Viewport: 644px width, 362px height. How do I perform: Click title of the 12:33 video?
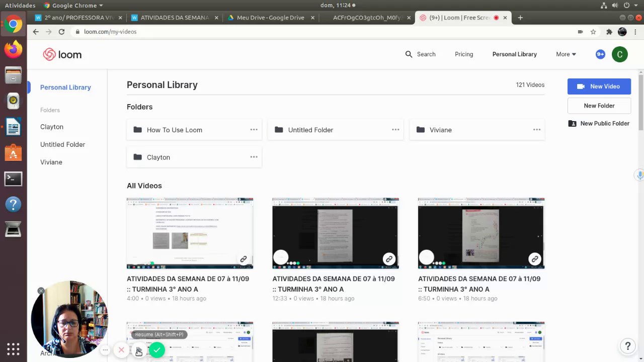point(334,284)
